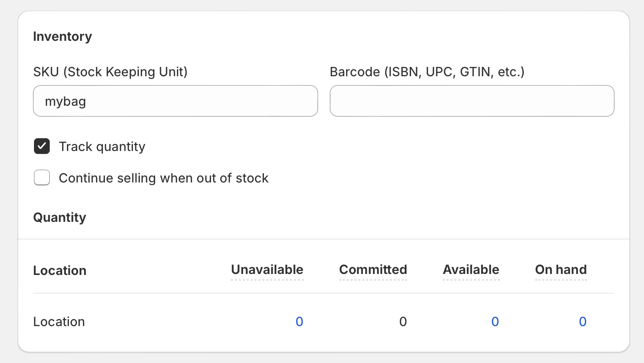
Task: Click the Location row name
Action: tap(59, 322)
